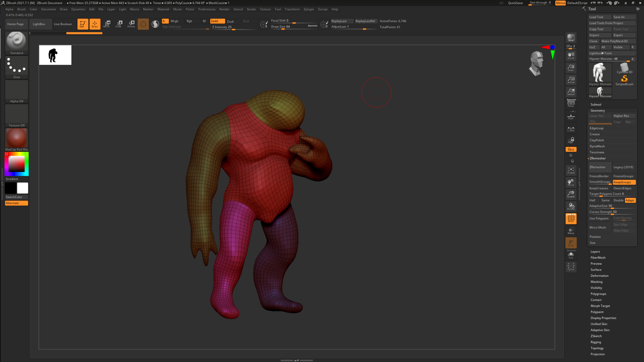644x362 pixels.
Task: Expand the Polygroups section
Action: (x=598, y=294)
